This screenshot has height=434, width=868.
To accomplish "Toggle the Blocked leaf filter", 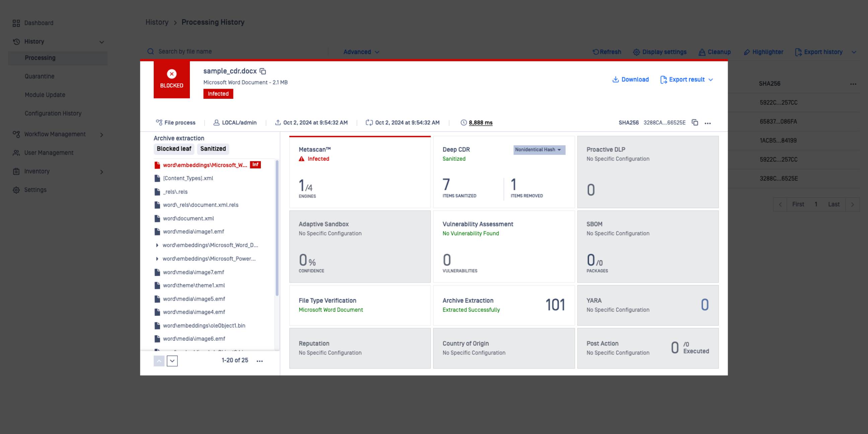I will [174, 149].
